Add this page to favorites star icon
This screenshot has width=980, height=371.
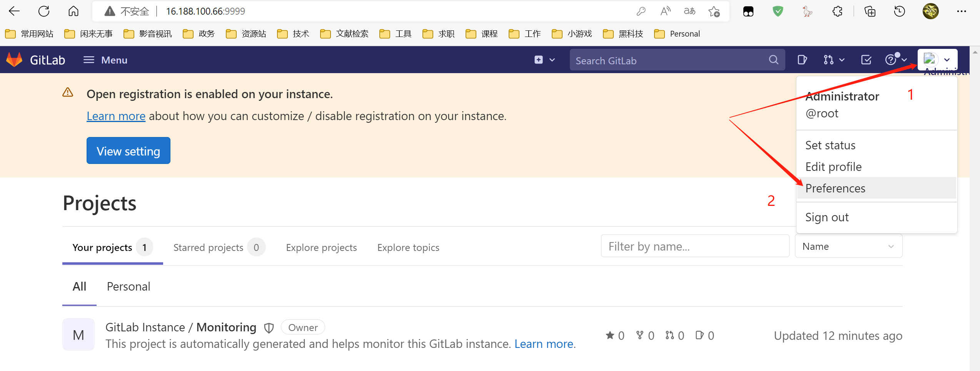point(714,12)
